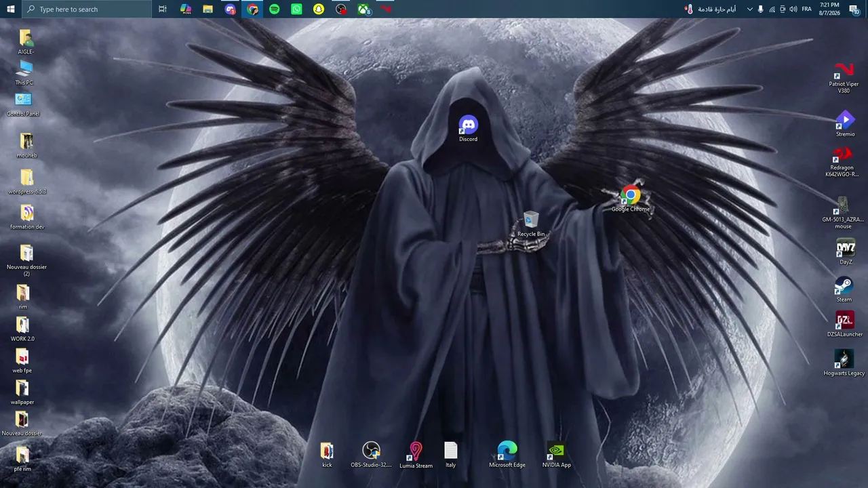The height and width of the screenshot is (488, 868).
Task: Open the clock and calendar flyout
Action: pyautogui.click(x=829, y=9)
